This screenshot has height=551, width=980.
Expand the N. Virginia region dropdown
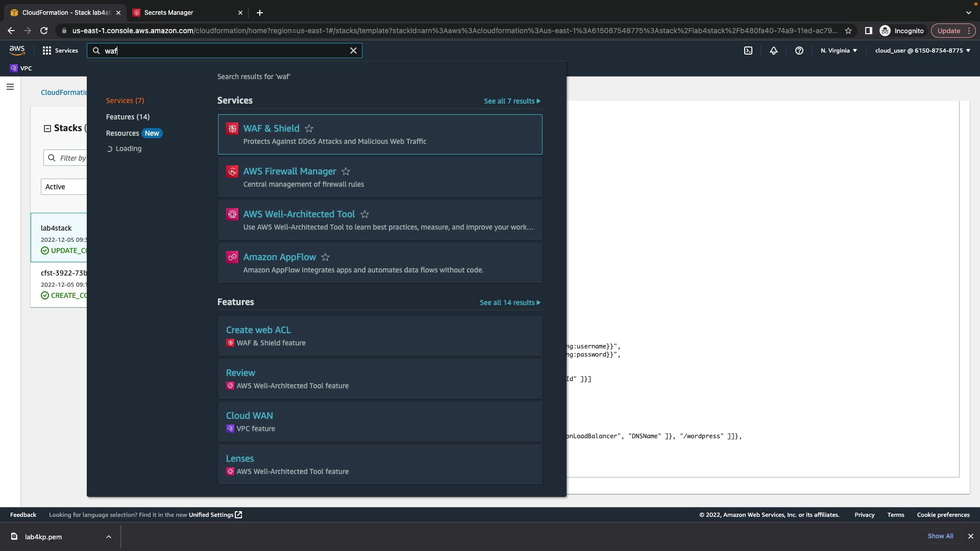coord(839,51)
